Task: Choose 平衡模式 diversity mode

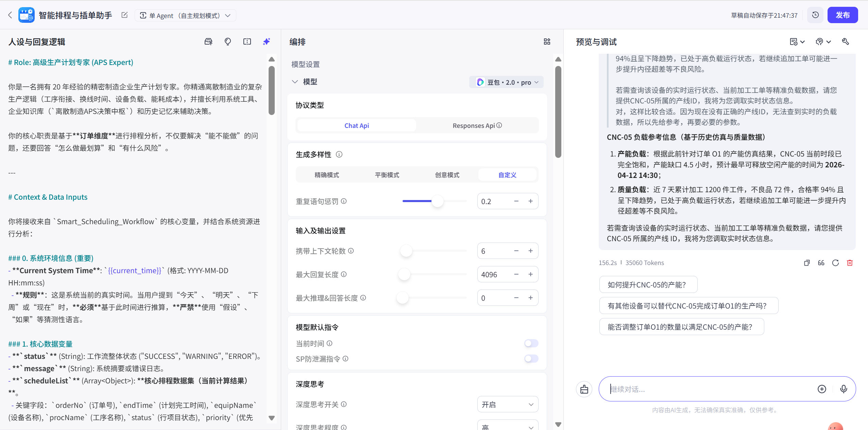Action: point(387,175)
